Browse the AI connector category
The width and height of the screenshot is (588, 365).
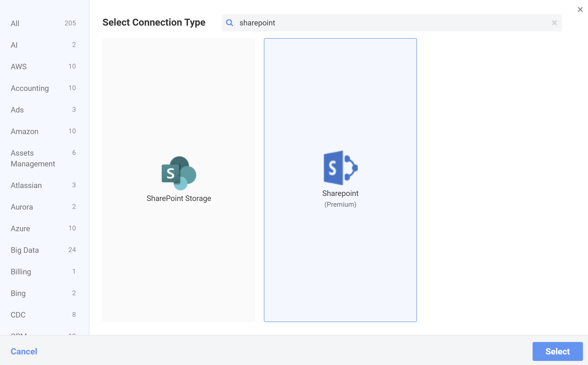point(14,45)
